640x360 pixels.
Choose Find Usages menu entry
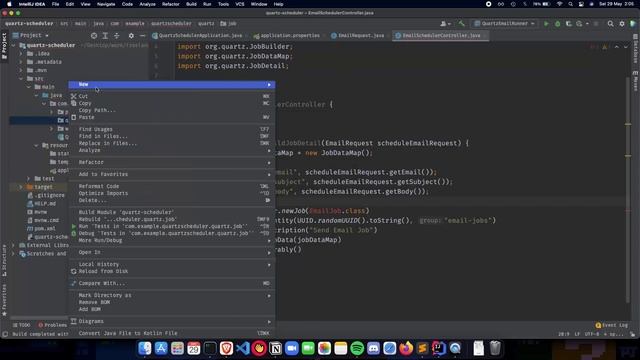tap(171, 129)
